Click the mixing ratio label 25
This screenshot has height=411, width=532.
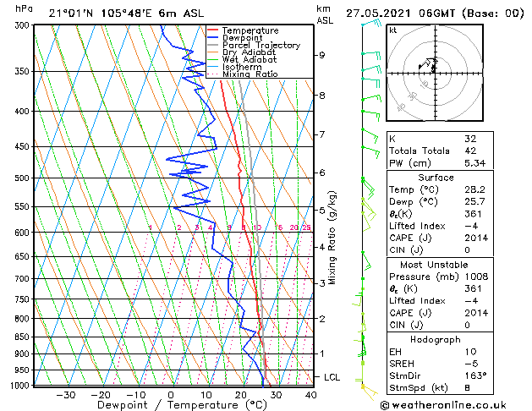coord(306,227)
